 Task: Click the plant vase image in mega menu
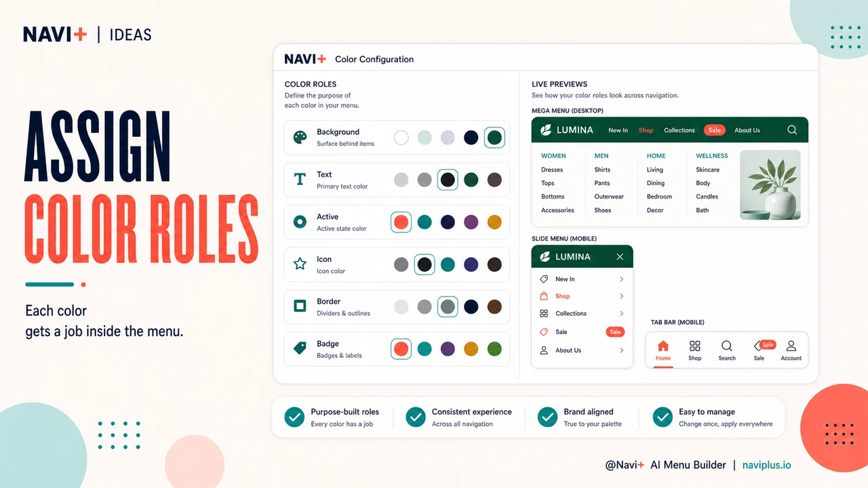(770, 184)
